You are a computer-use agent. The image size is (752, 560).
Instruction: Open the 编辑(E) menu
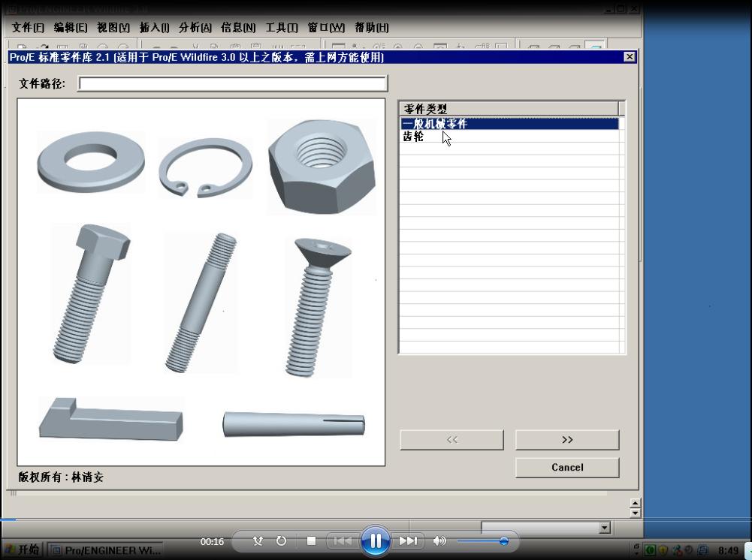71,28
